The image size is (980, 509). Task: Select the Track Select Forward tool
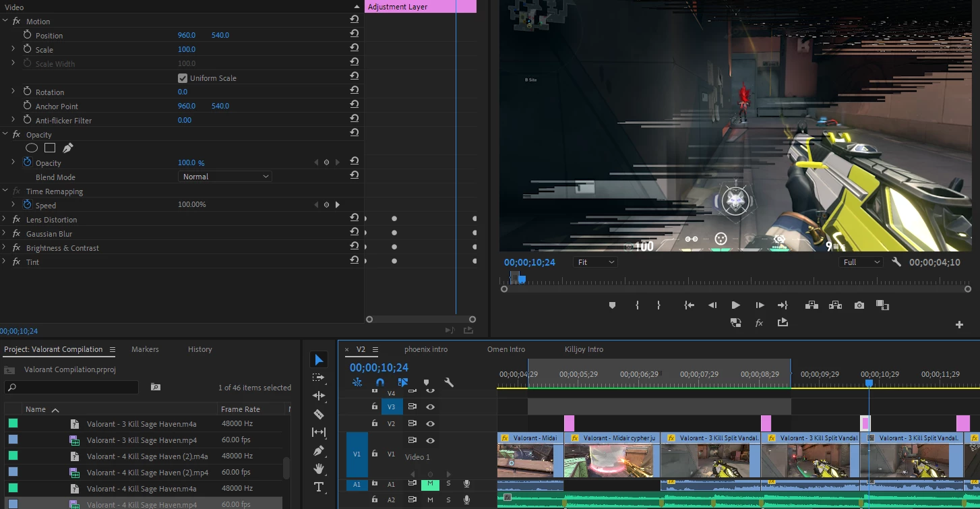click(319, 378)
